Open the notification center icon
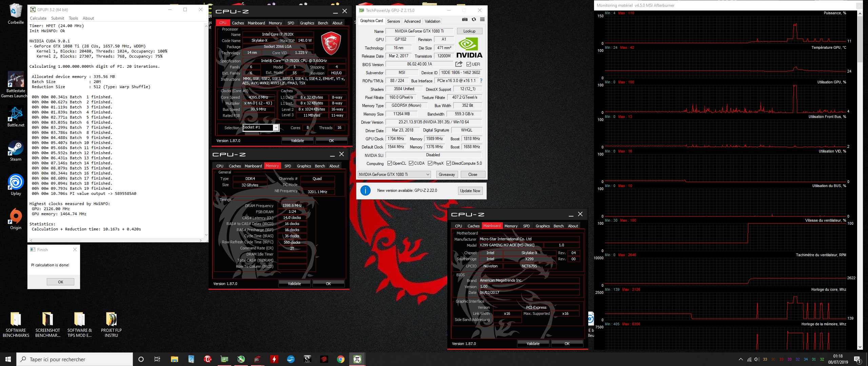 point(857,359)
